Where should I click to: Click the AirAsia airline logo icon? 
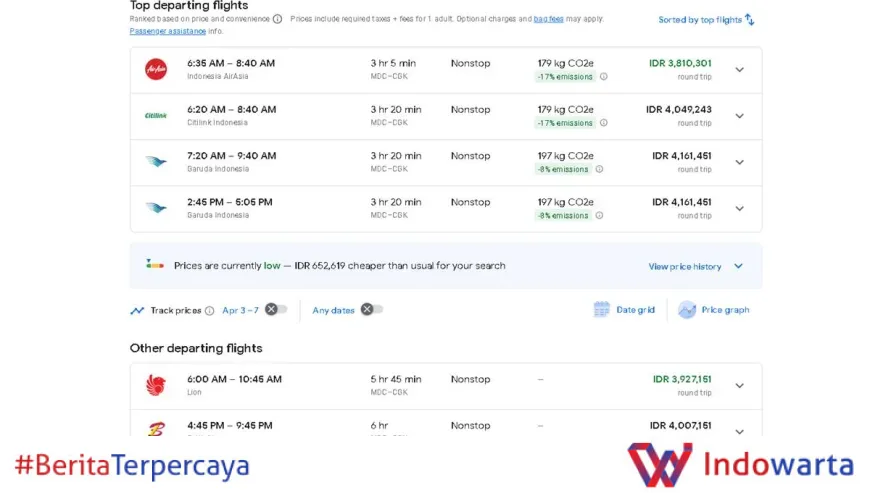click(156, 69)
